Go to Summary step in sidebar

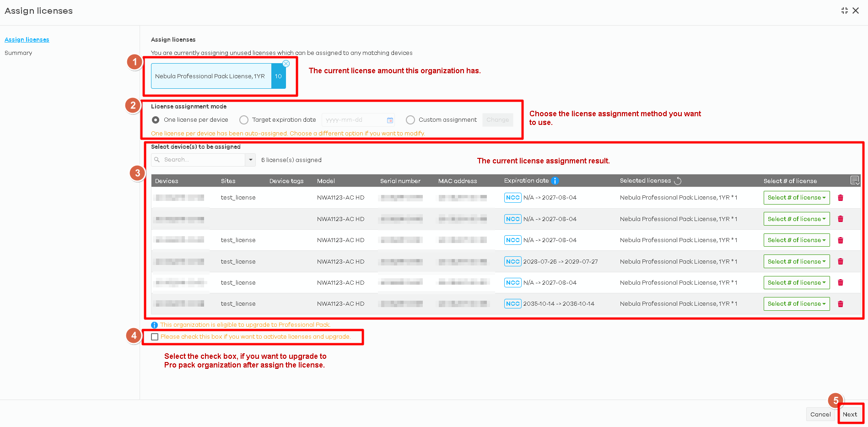pyautogui.click(x=18, y=53)
